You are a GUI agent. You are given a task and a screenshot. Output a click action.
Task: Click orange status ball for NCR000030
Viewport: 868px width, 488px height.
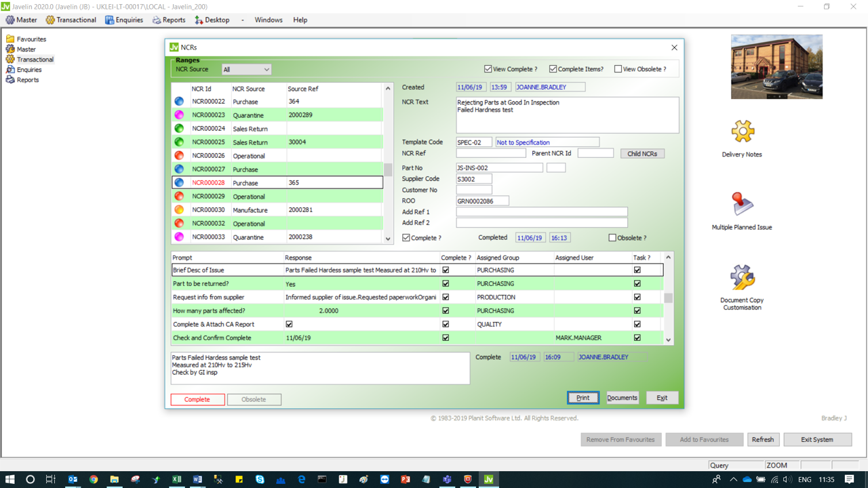pyautogui.click(x=179, y=210)
